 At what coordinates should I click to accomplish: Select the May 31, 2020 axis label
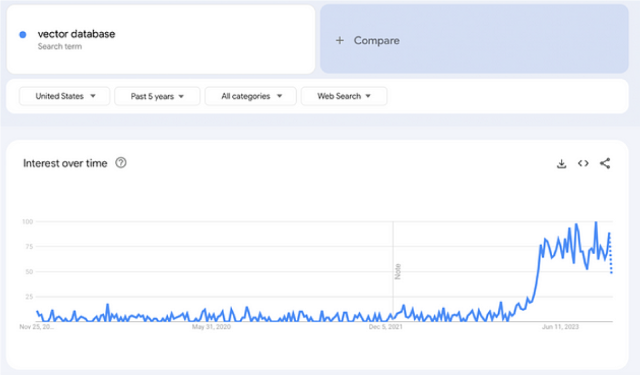pyautogui.click(x=211, y=327)
